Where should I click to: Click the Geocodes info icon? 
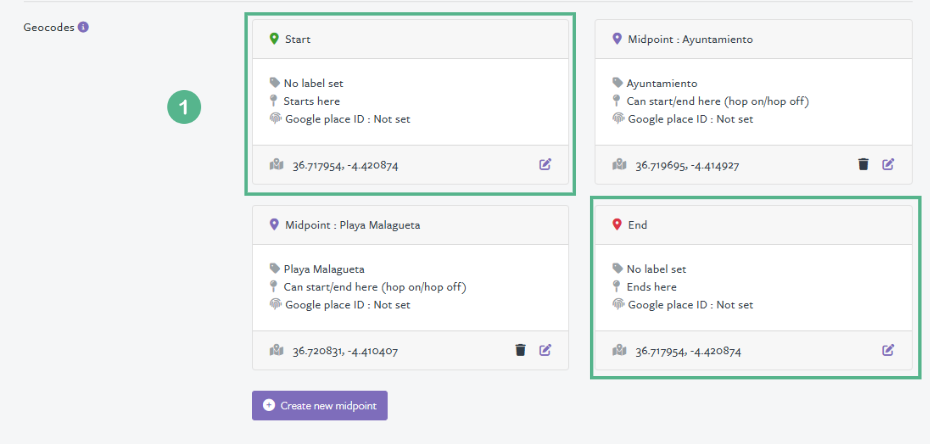coord(83,27)
